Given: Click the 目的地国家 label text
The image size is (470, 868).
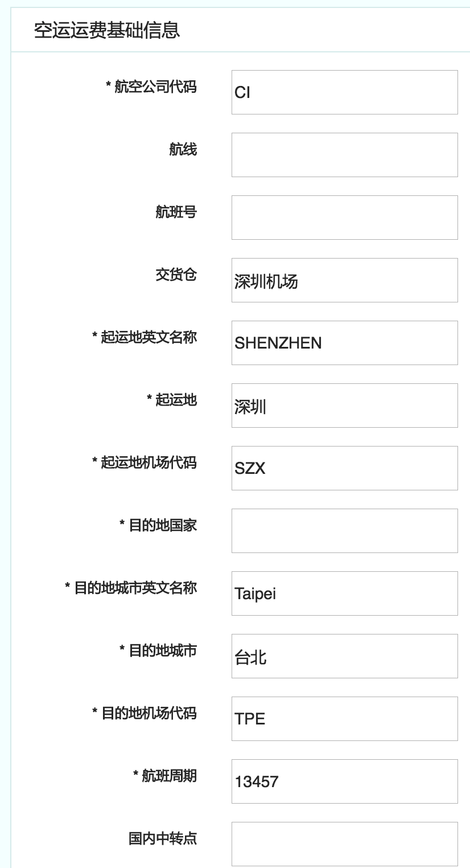Looking at the screenshot, I should (162, 525).
